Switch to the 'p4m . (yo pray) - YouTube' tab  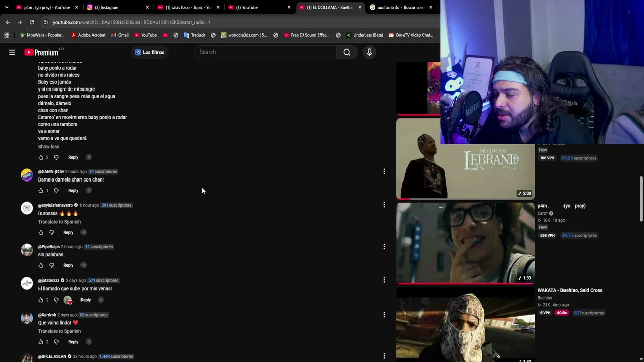pos(47,7)
